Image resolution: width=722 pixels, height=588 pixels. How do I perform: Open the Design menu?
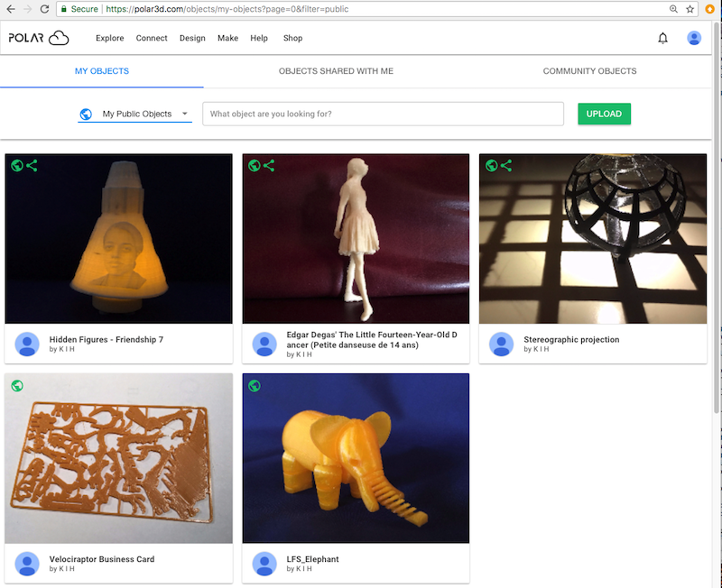[192, 38]
